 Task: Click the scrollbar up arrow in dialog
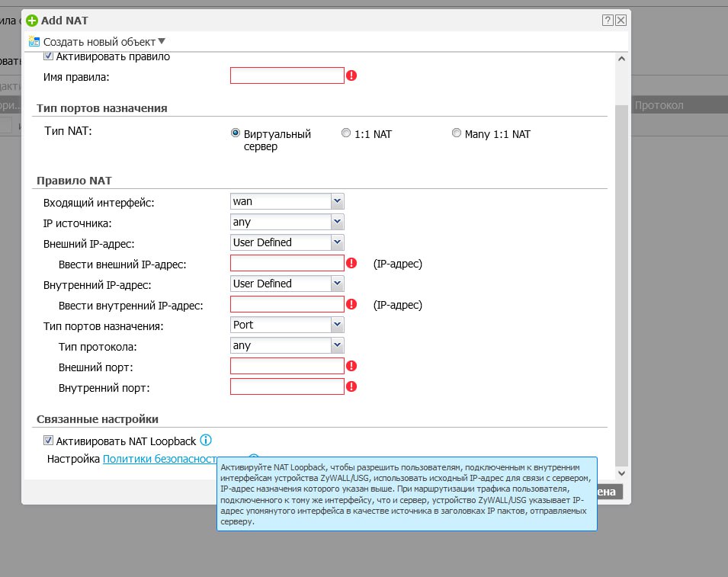(x=622, y=59)
